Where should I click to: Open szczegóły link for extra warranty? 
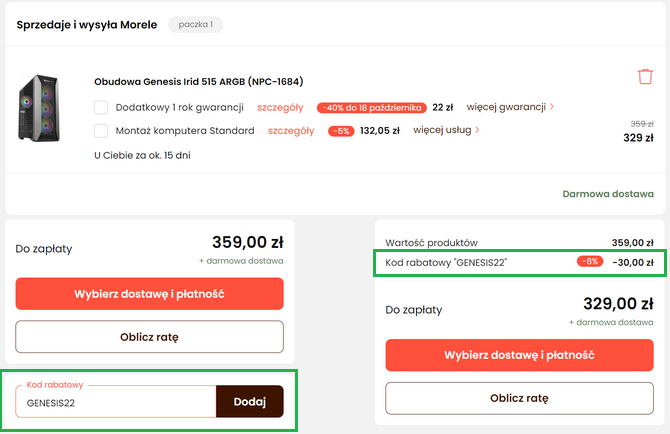(x=280, y=107)
